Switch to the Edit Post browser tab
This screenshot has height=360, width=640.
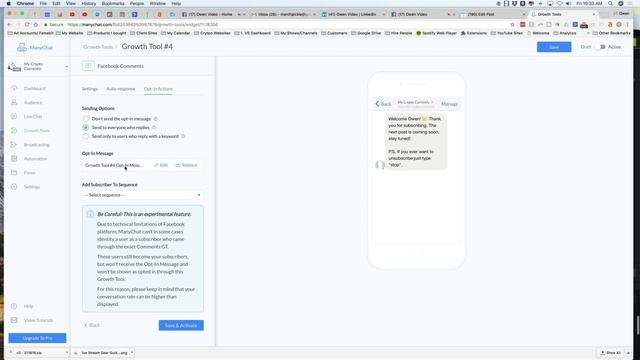[492, 14]
